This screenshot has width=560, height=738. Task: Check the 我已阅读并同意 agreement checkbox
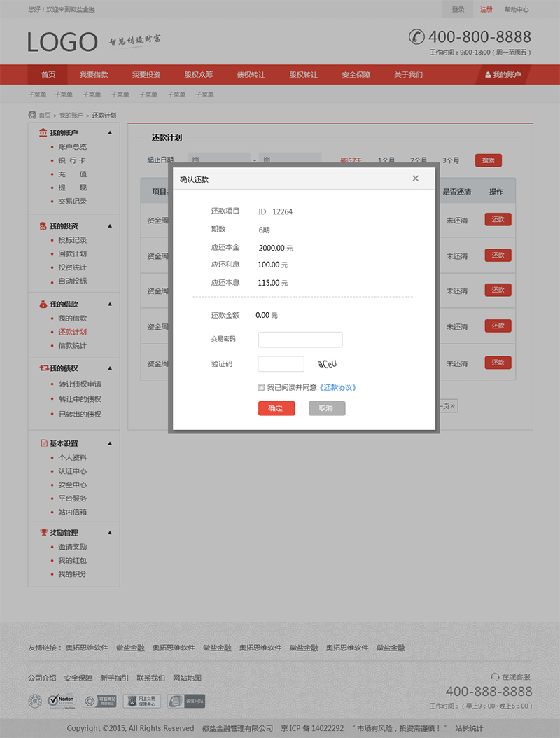coord(261,387)
